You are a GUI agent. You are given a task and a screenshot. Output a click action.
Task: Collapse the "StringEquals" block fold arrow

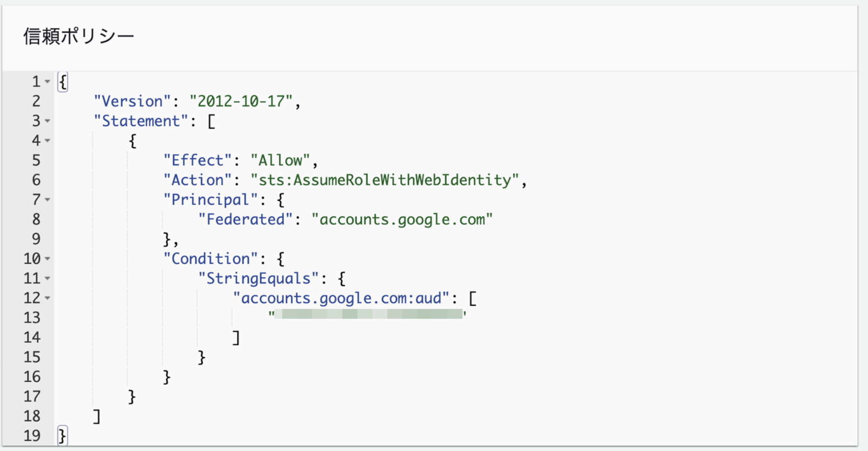[x=47, y=278]
